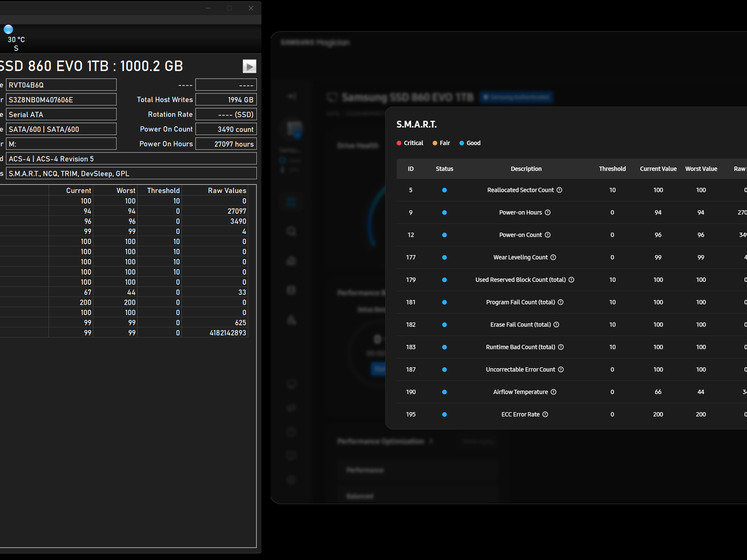Click the S.M.A.R.T. dialog heading
747x560 pixels.
click(x=417, y=124)
